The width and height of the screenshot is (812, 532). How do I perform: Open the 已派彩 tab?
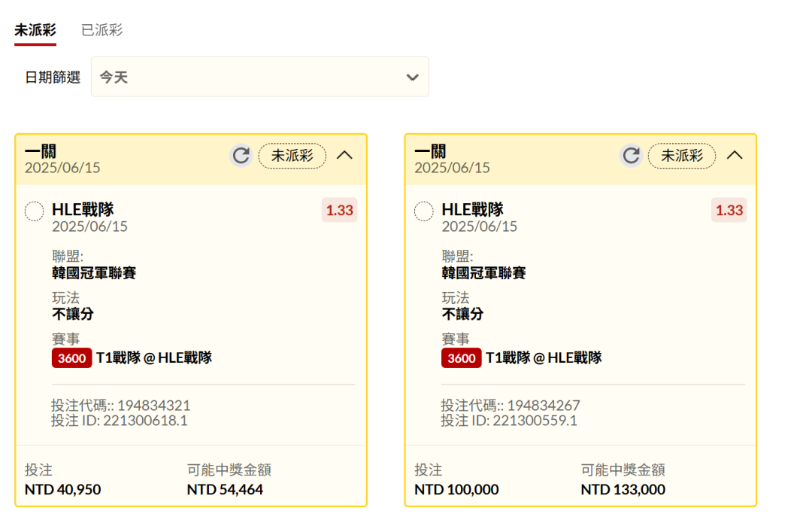pos(102,30)
